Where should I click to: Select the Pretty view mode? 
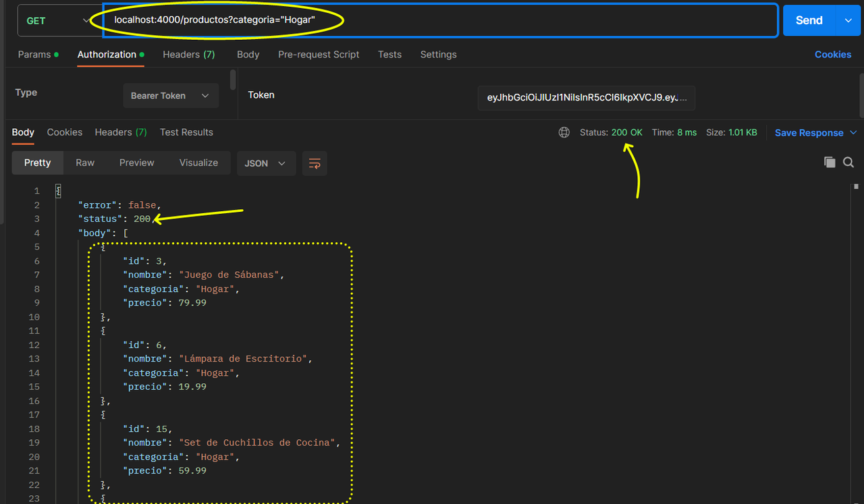click(x=38, y=163)
